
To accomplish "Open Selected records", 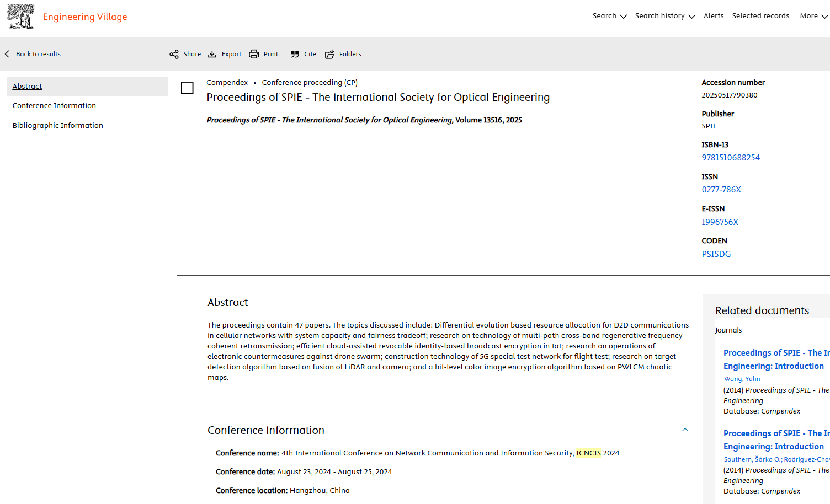I will pyautogui.click(x=760, y=16).
